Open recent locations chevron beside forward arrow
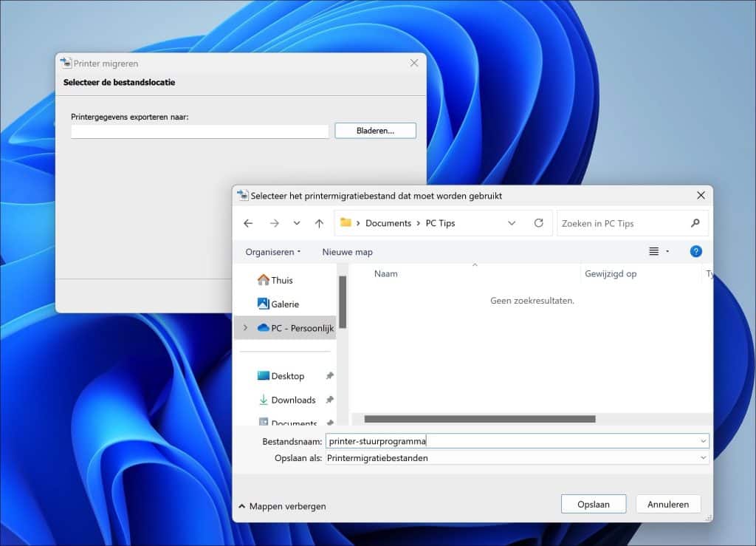This screenshot has height=546, width=756. (297, 223)
